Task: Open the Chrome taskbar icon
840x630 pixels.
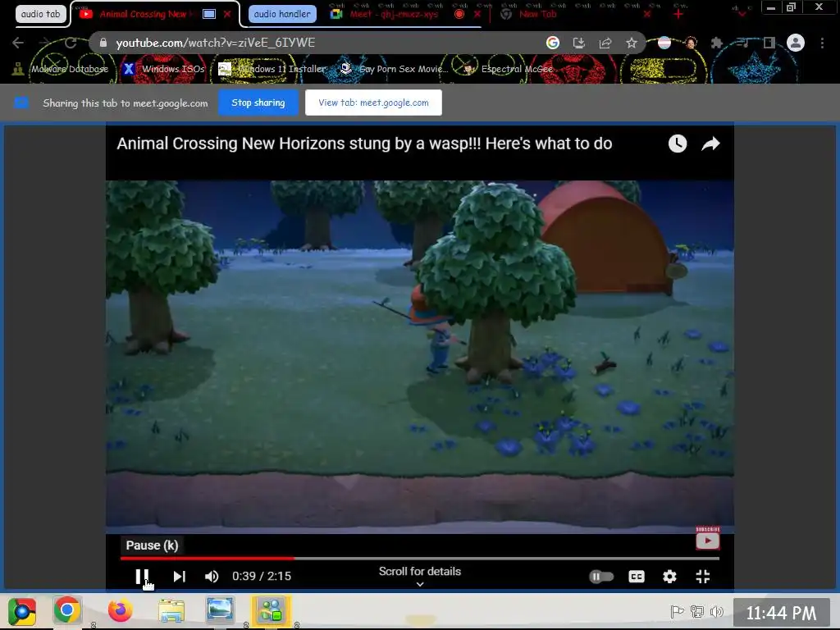Action: [x=67, y=610]
